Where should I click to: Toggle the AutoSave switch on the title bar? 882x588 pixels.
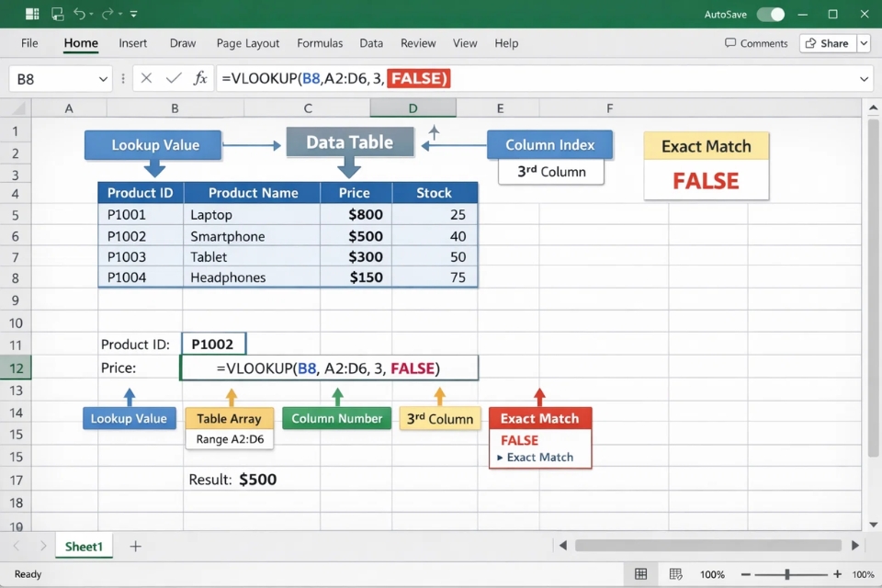click(772, 16)
